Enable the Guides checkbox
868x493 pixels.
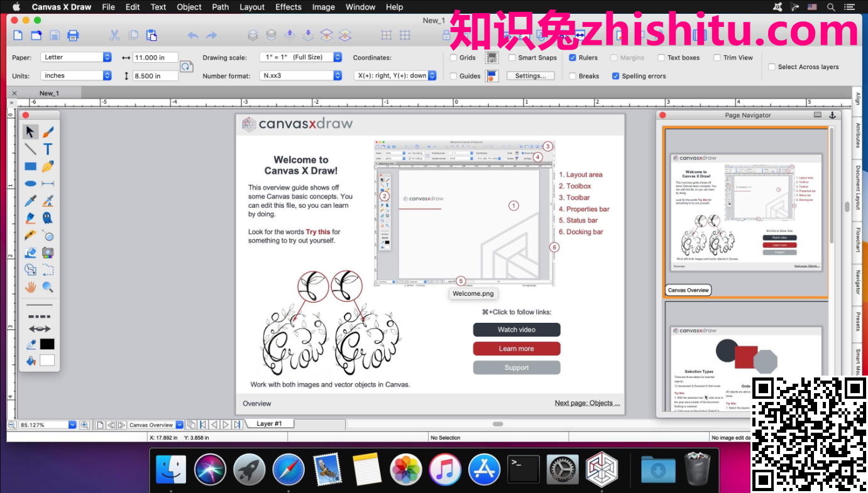tap(454, 76)
